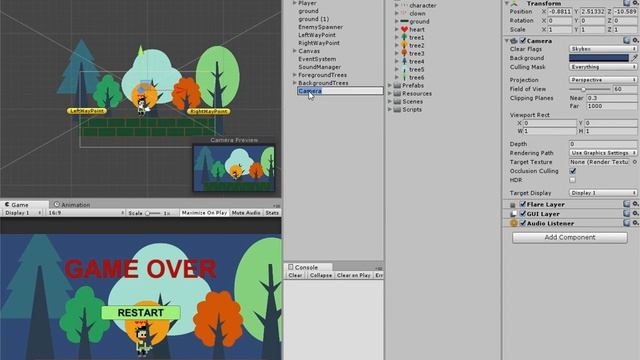Open the Rendering Path dropdown
640x360 pixels.
click(603, 153)
